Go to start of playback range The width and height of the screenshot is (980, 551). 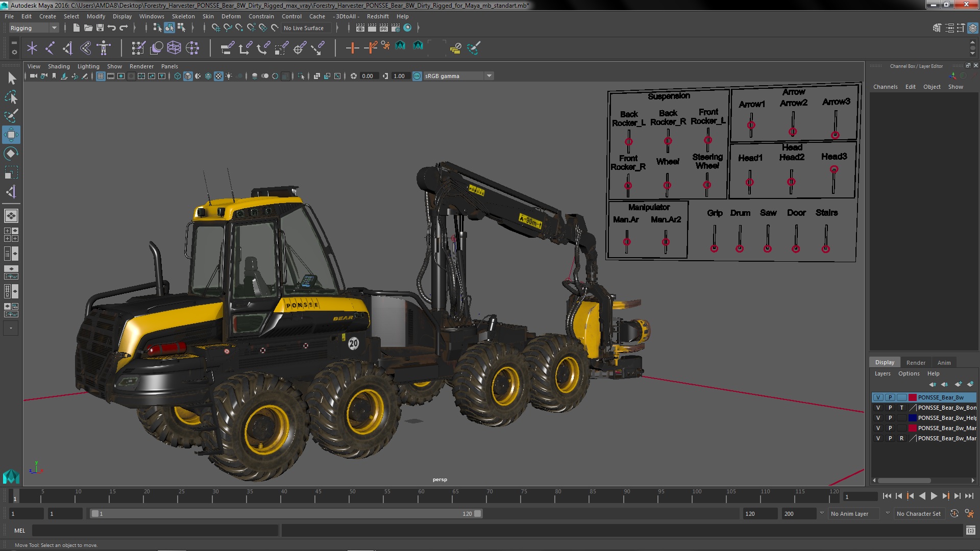[887, 496]
